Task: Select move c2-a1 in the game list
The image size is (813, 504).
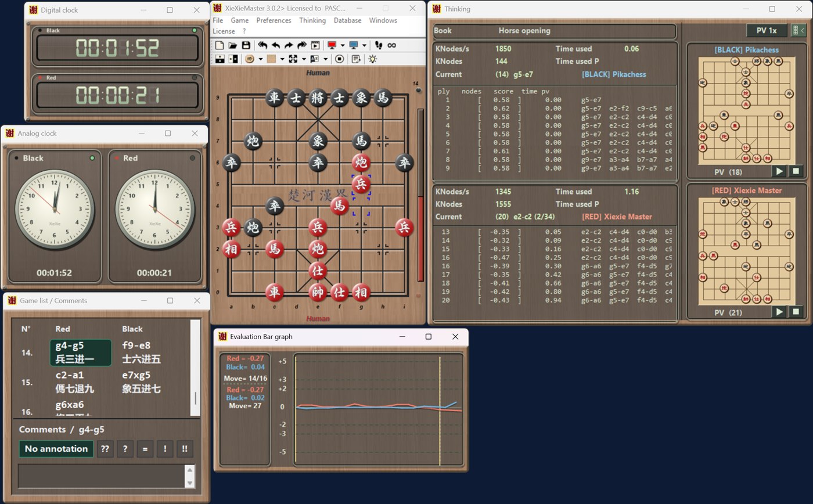Action: pos(74,382)
